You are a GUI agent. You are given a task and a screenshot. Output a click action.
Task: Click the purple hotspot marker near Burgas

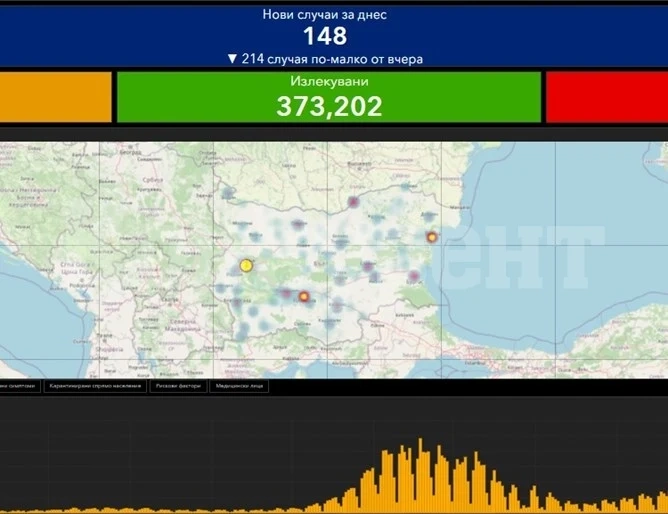[414, 276]
